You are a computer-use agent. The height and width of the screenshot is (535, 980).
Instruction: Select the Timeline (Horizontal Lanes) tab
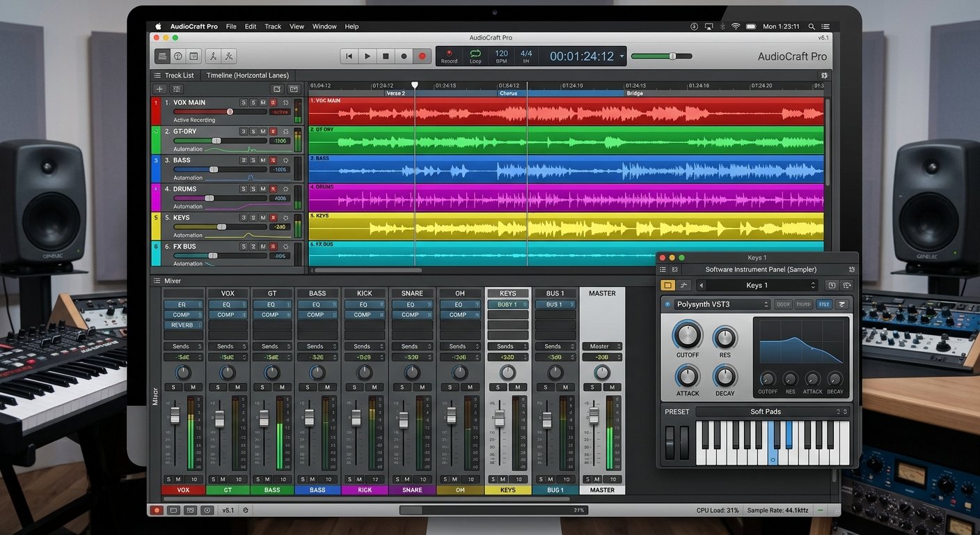pyautogui.click(x=247, y=75)
